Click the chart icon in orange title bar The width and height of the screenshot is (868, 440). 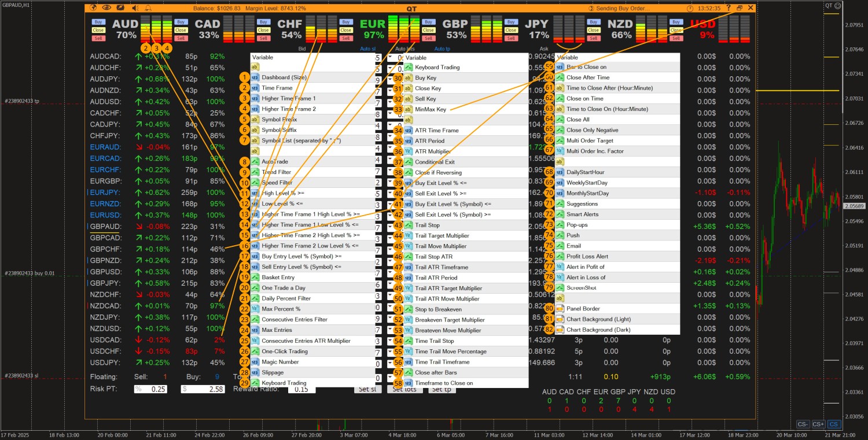(x=120, y=8)
